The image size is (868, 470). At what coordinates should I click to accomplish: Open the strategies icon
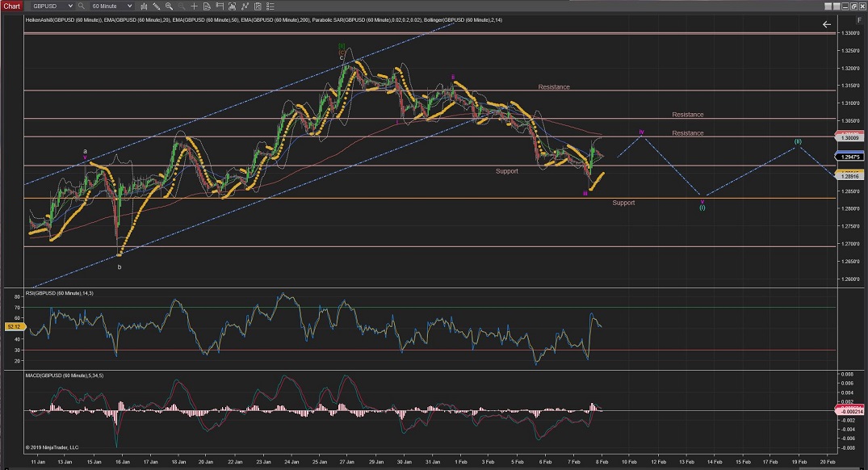[x=258, y=6]
